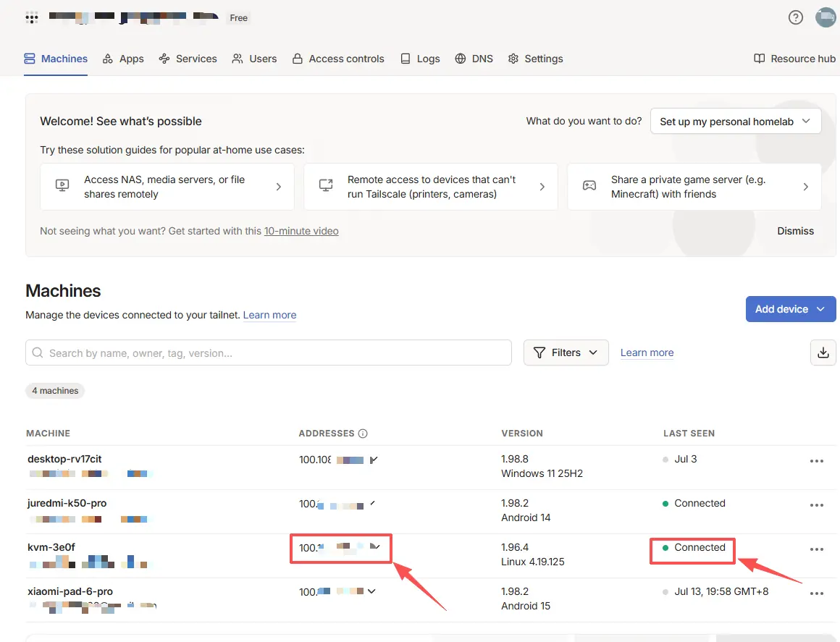
Task: Open the 'Remote access to devices' guide card
Action: pos(431,187)
